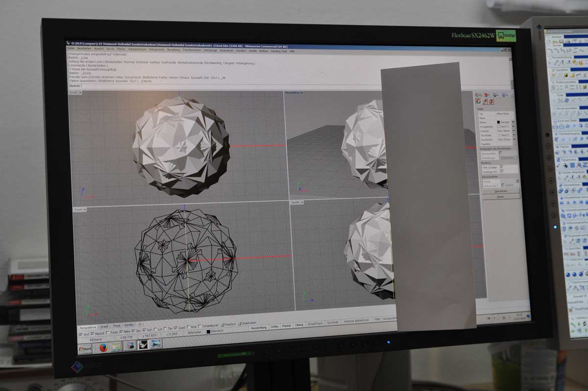This screenshot has height=391, width=588.
Task: Click the red texture mapping icon in properties panel
Action: [491, 102]
